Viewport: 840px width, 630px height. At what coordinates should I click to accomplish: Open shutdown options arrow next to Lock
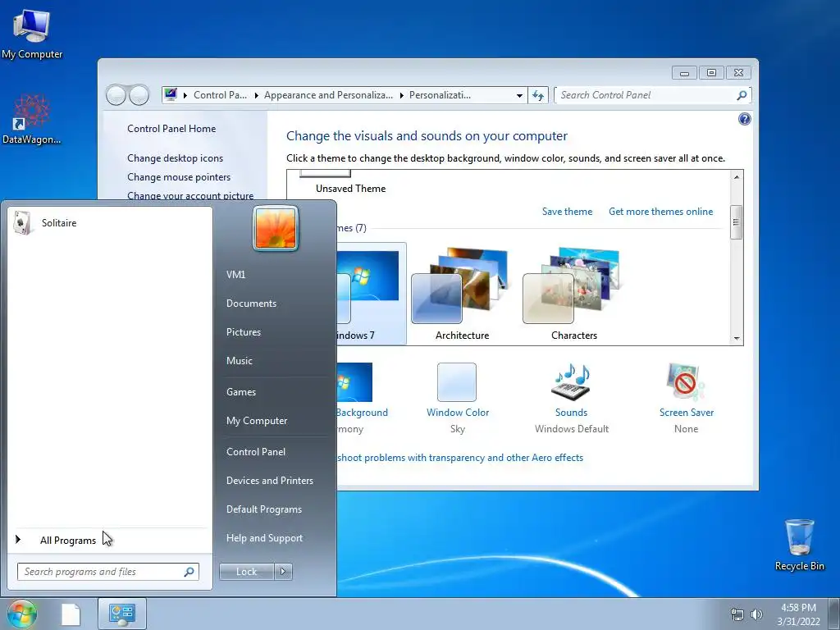point(283,572)
